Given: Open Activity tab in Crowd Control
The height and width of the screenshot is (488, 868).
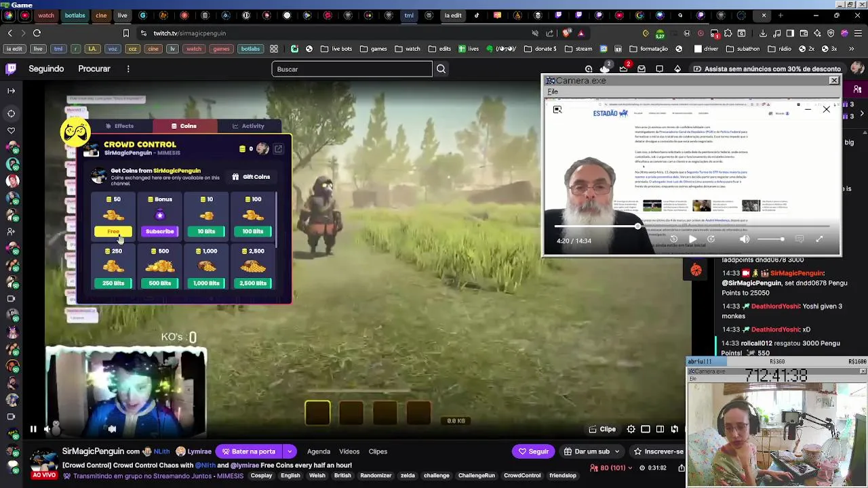Looking at the screenshot, I should point(248,126).
